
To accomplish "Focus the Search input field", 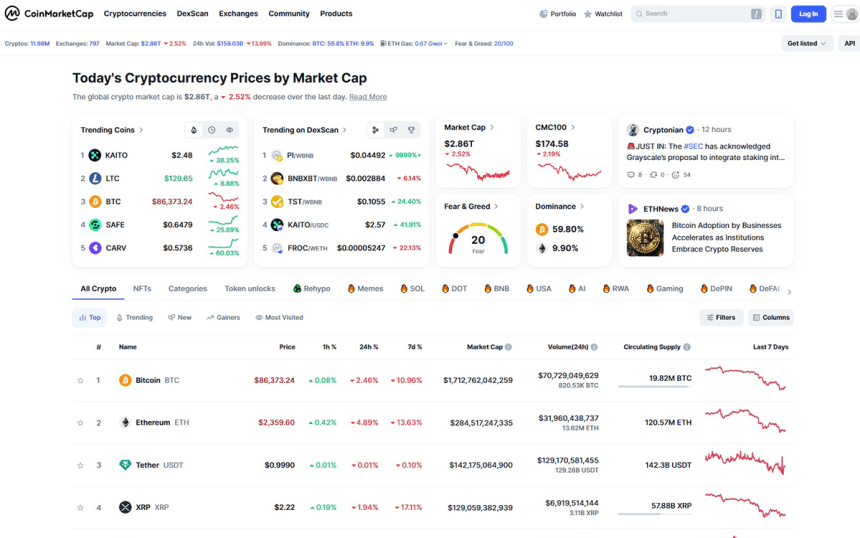I will click(697, 14).
